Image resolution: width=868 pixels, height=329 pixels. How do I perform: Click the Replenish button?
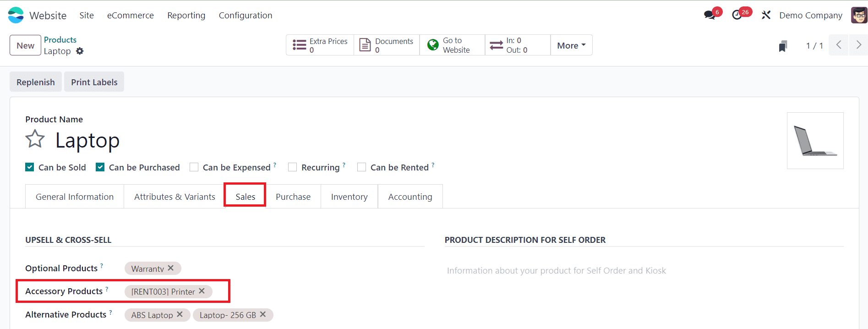point(36,82)
